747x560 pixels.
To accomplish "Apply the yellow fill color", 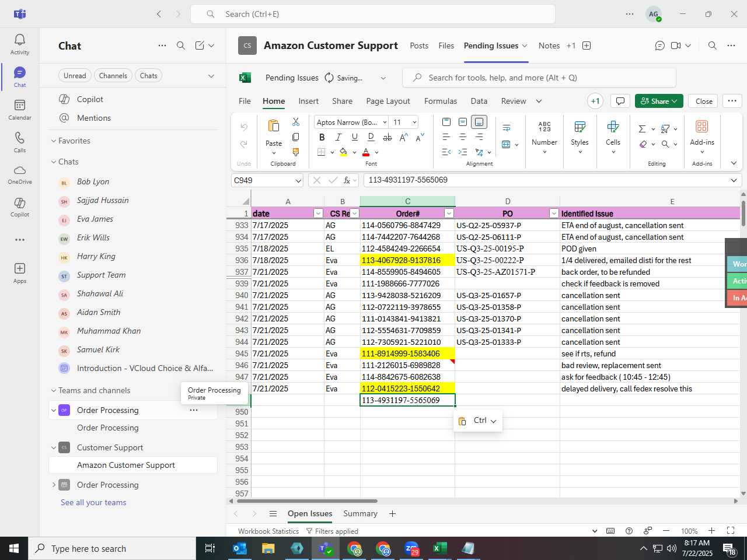I will (343, 152).
